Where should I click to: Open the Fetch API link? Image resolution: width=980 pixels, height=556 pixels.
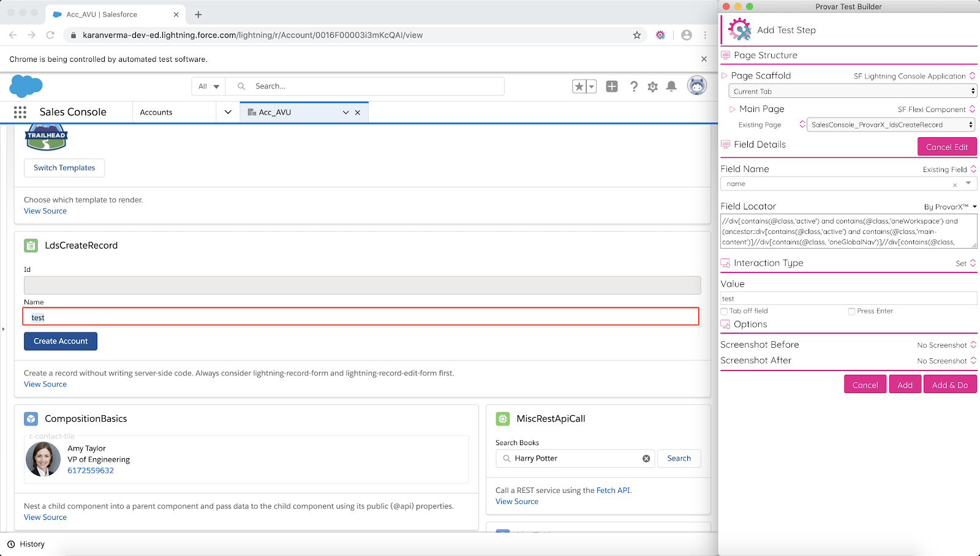(613, 490)
